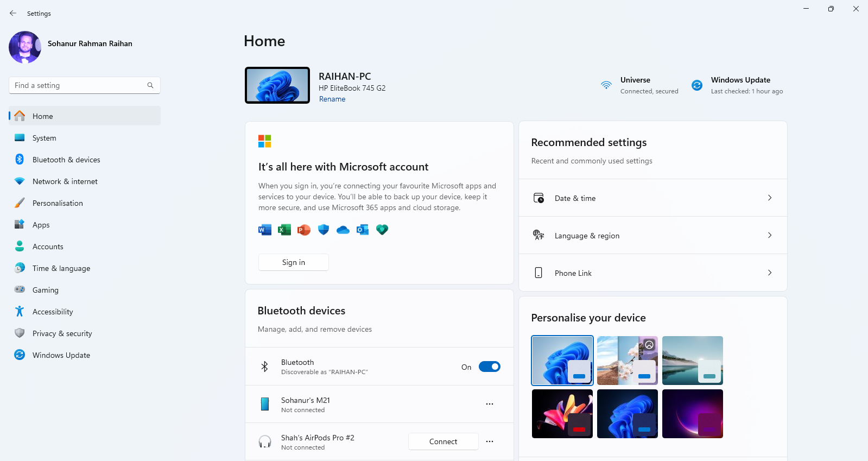Click the Wi-Fi icon next to Universe
The height and width of the screenshot is (461, 868).
tap(606, 85)
